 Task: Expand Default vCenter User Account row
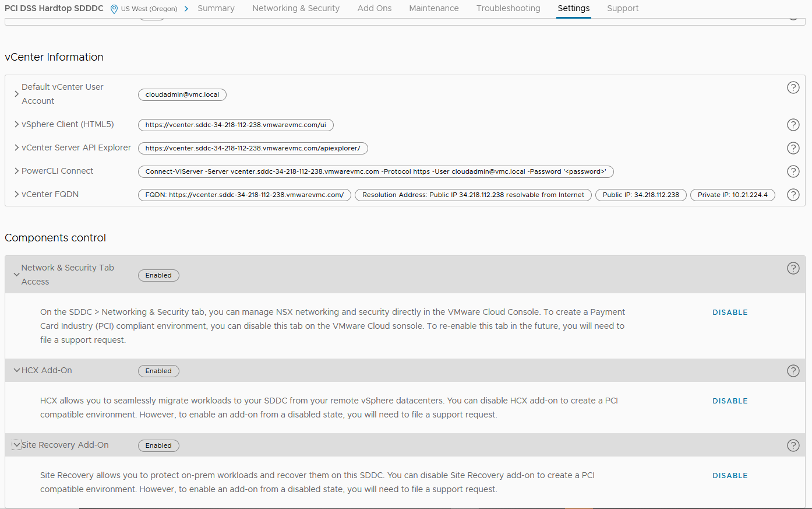(x=17, y=94)
